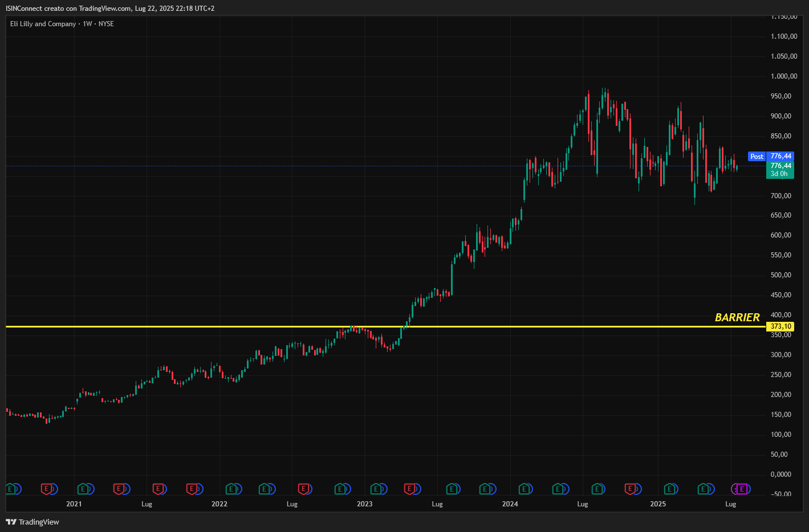Select the red earnings marker for April 2021
Screen dimensions: 809x532
click(119, 489)
